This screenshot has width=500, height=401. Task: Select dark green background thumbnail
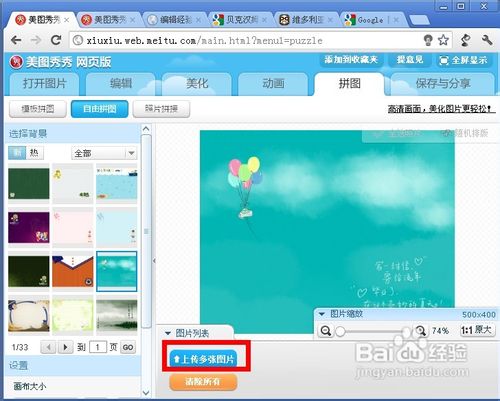coord(29,183)
